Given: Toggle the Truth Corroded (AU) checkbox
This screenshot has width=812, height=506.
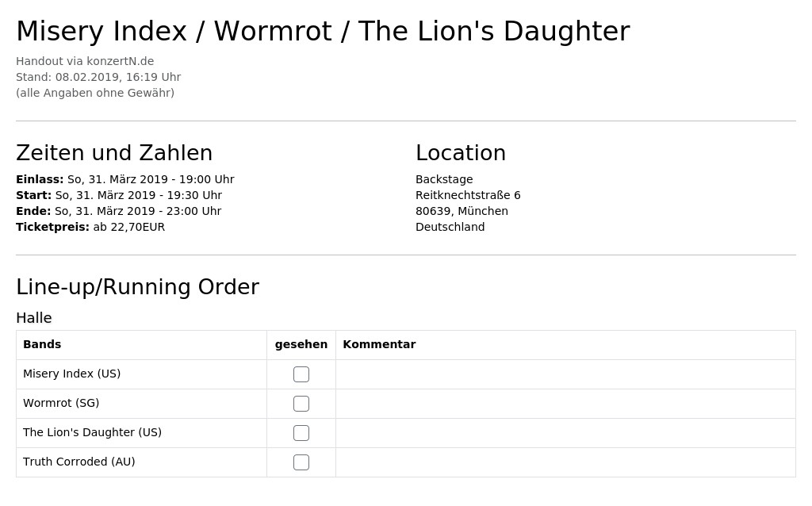Looking at the screenshot, I should [x=301, y=462].
